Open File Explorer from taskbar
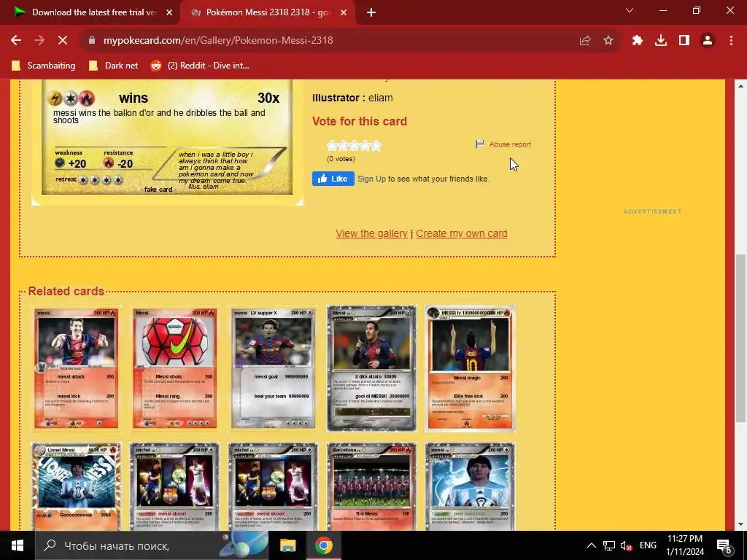Viewport: 747px width, 560px height. pos(287,545)
